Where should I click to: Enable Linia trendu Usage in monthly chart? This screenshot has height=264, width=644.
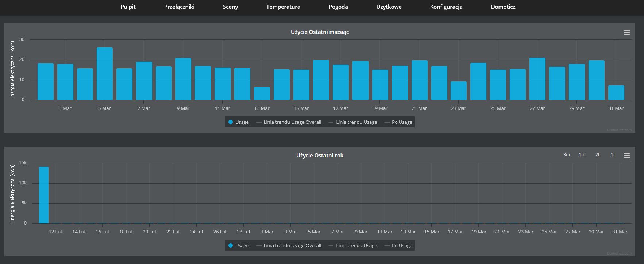click(x=353, y=122)
